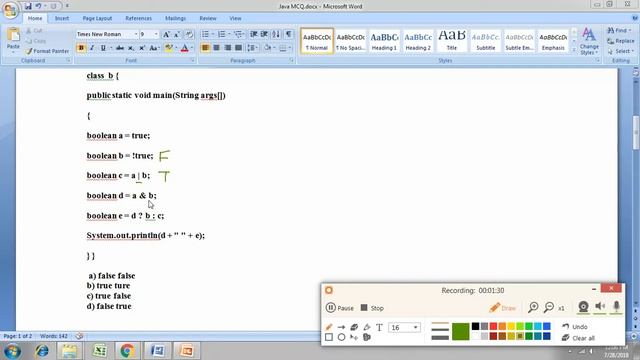Open Chrome from the Windows taskbar

[127, 351]
